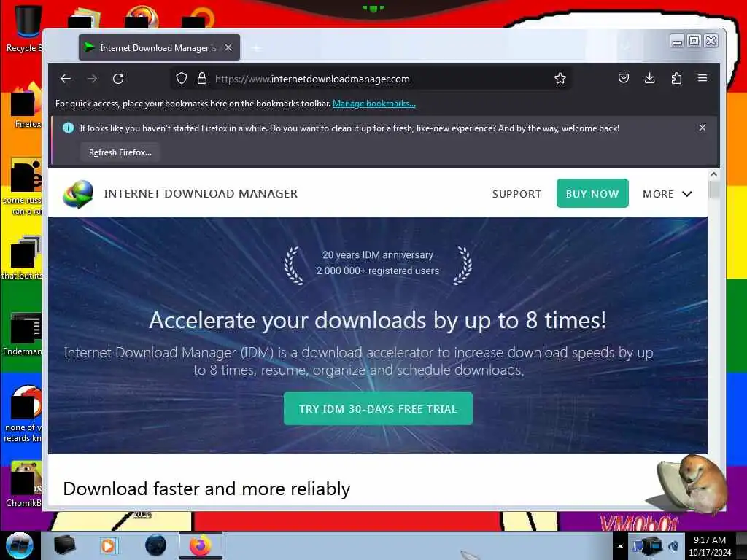This screenshot has height=560, width=747.
Task: Open the SUPPORT page link
Action: 516,194
